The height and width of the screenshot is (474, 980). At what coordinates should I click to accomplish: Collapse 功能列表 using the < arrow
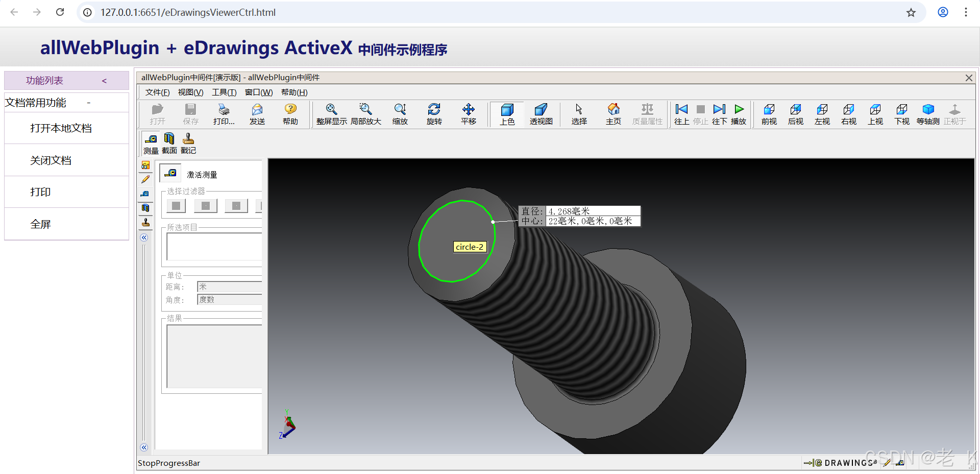[104, 80]
